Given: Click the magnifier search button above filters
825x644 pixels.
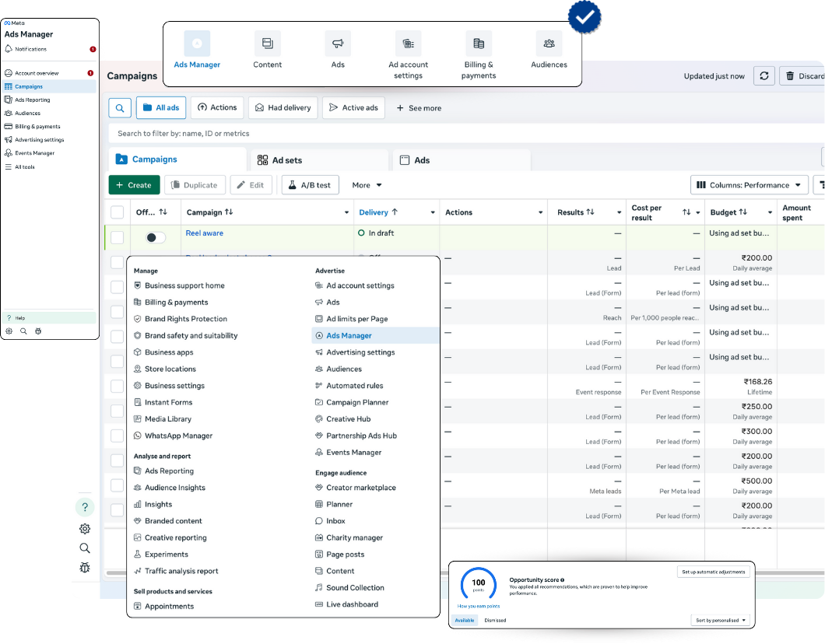Looking at the screenshot, I should pos(120,108).
